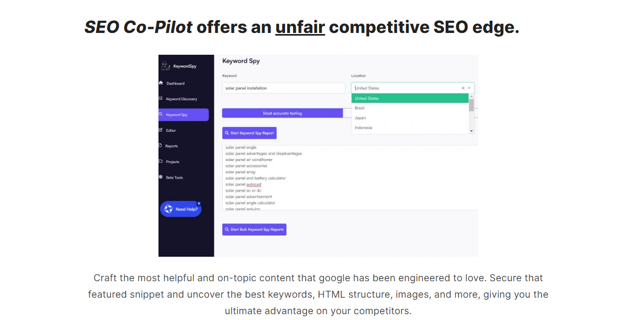
Task: Highlight the Keyword Spy section in sidebar
Action: pyautogui.click(x=183, y=114)
